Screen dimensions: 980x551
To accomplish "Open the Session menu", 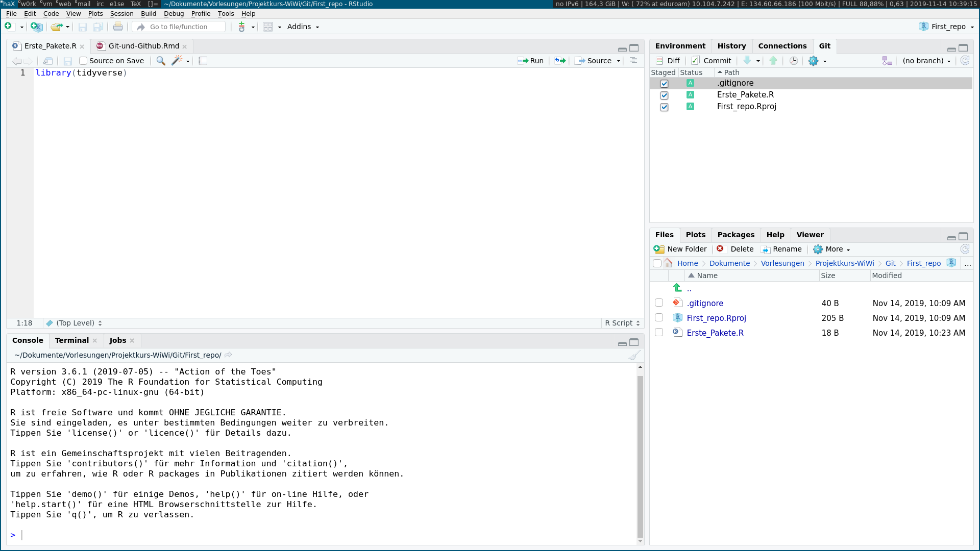I will pyautogui.click(x=121, y=14).
